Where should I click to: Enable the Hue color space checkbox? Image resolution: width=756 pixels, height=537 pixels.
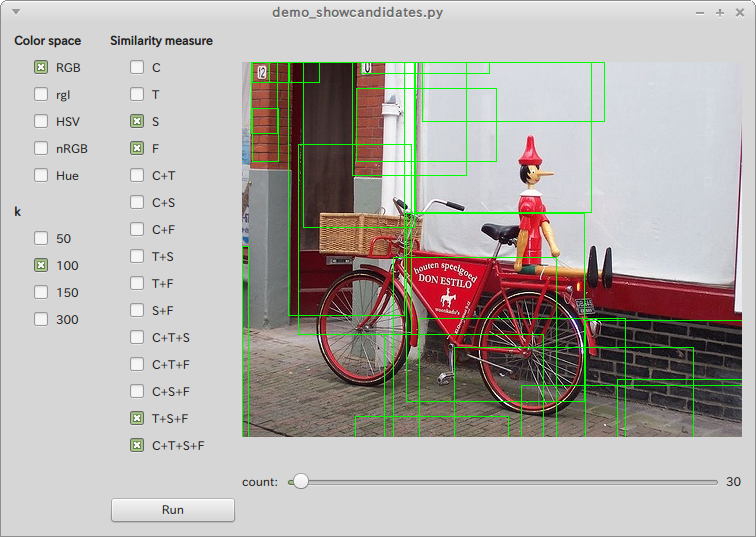[x=41, y=175]
